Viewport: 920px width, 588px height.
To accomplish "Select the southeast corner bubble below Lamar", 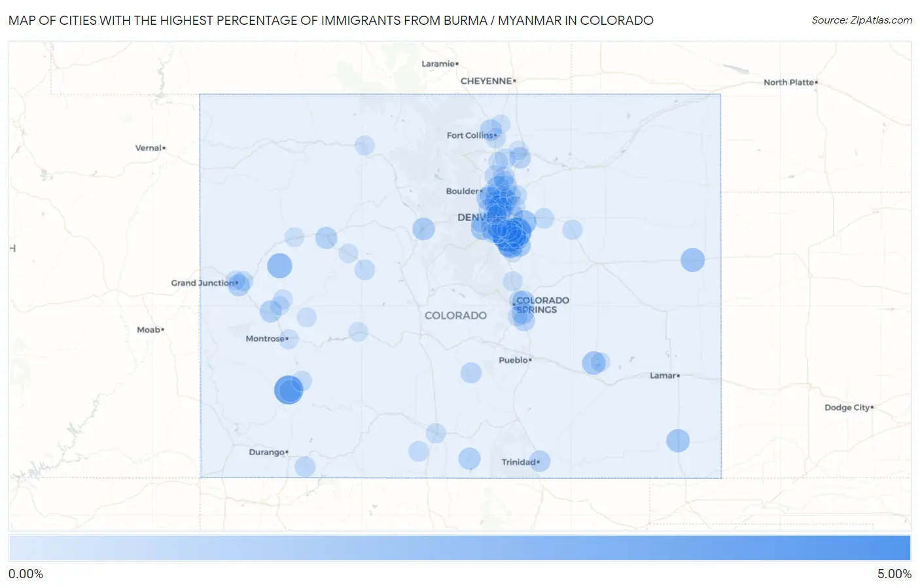I will coord(678,441).
